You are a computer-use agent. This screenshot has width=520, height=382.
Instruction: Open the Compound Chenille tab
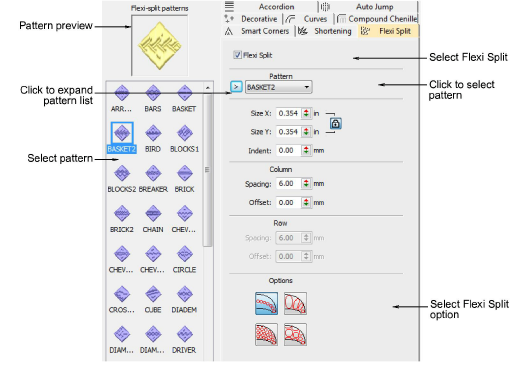click(377, 19)
